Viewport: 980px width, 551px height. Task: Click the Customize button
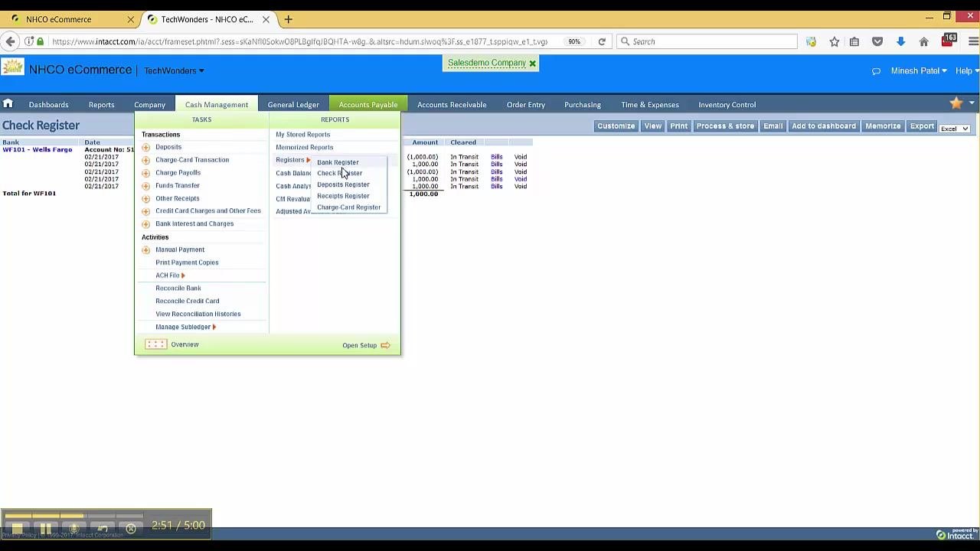coord(616,126)
